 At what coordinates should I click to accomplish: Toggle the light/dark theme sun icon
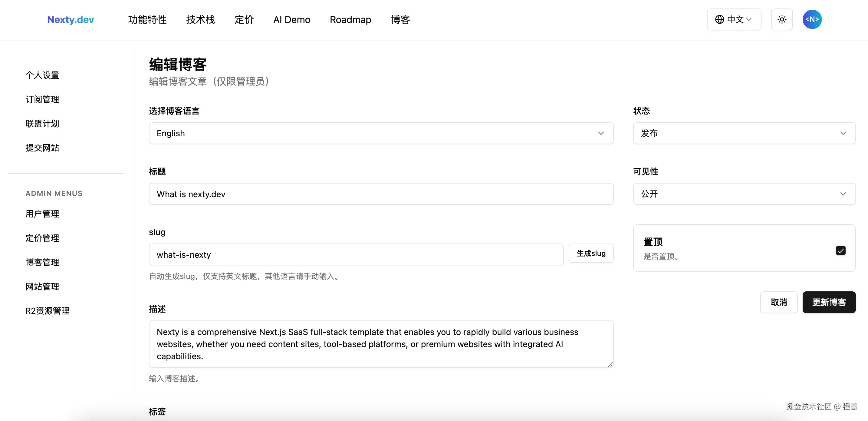click(x=782, y=19)
